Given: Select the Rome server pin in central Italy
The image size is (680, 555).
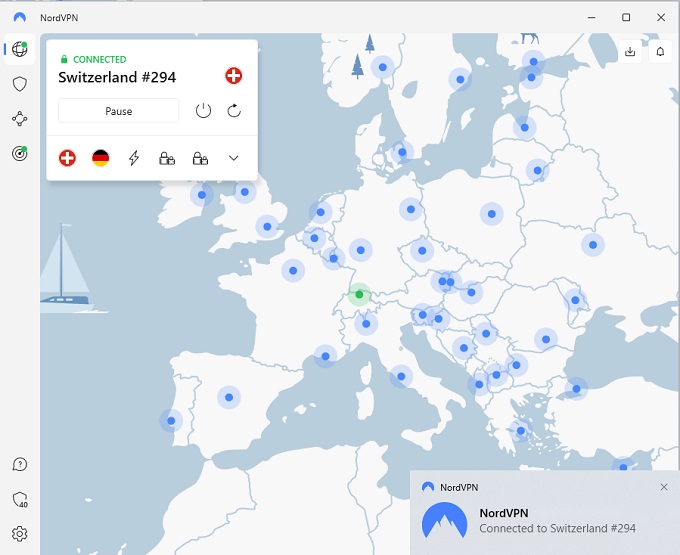Looking at the screenshot, I should click(x=401, y=376).
